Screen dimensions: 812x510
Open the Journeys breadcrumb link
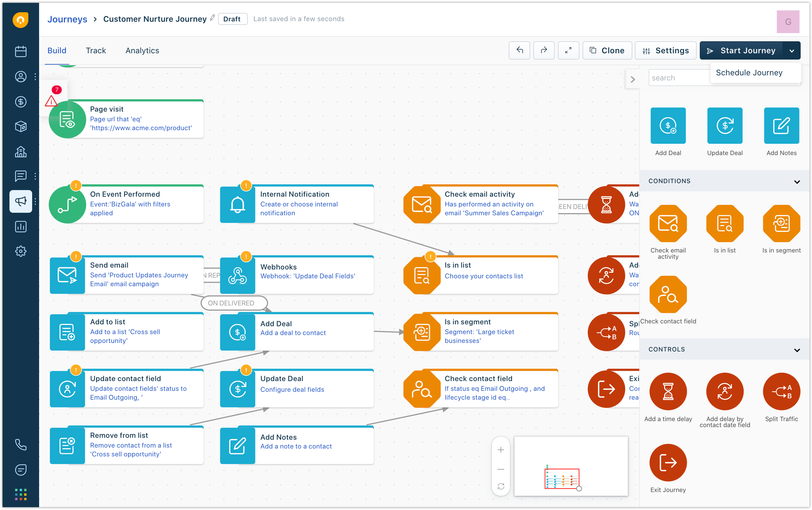(x=67, y=19)
